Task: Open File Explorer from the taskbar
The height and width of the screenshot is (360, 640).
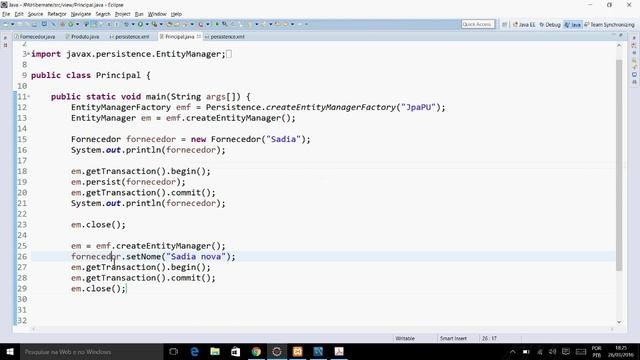Action: pyautogui.click(x=215, y=351)
